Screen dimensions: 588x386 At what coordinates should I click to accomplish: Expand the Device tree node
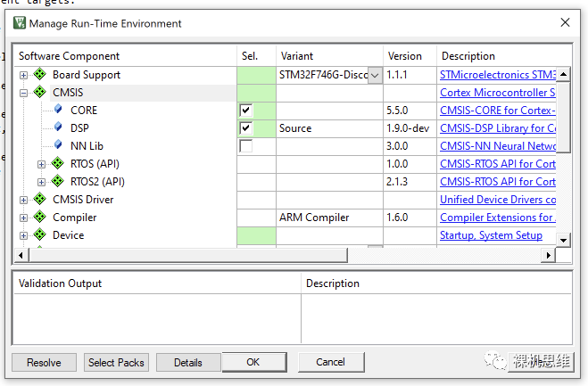tap(23, 235)
